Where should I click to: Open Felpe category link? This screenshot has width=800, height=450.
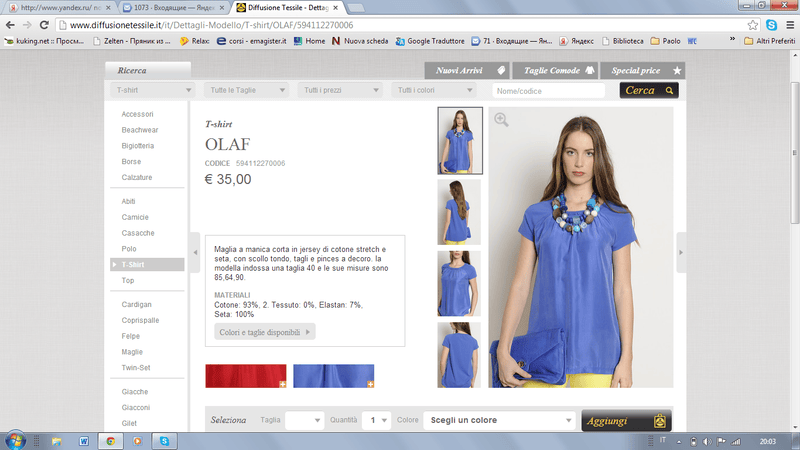131,336
